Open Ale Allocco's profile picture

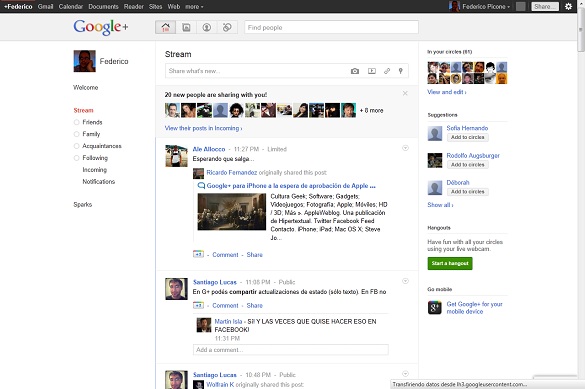176,156
